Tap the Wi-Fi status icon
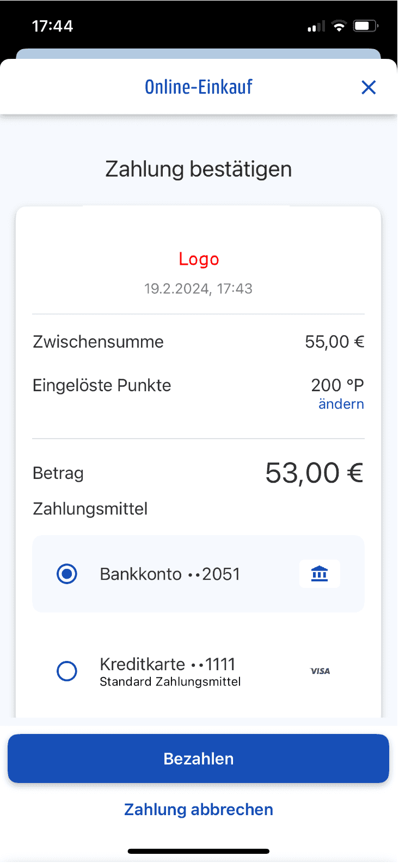399x868 pixels. tap(339, 26)
